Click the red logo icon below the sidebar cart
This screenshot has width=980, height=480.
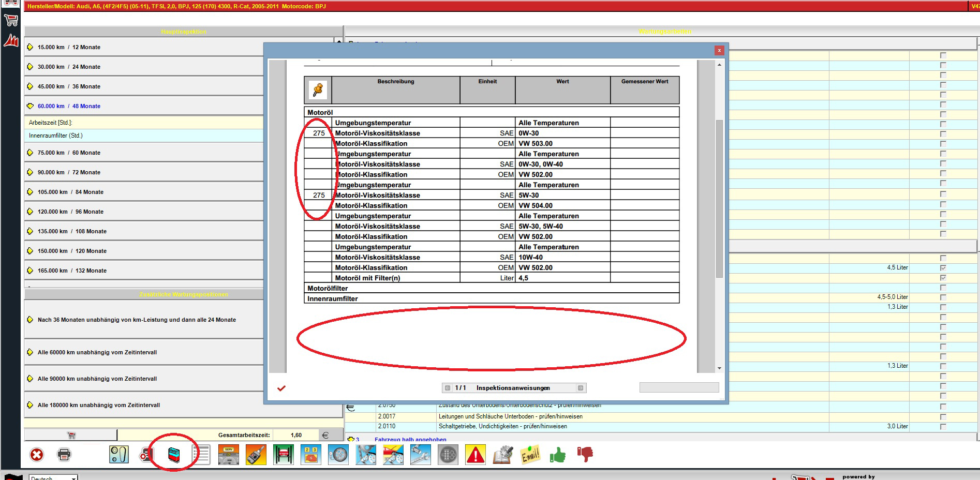(11, 40)
